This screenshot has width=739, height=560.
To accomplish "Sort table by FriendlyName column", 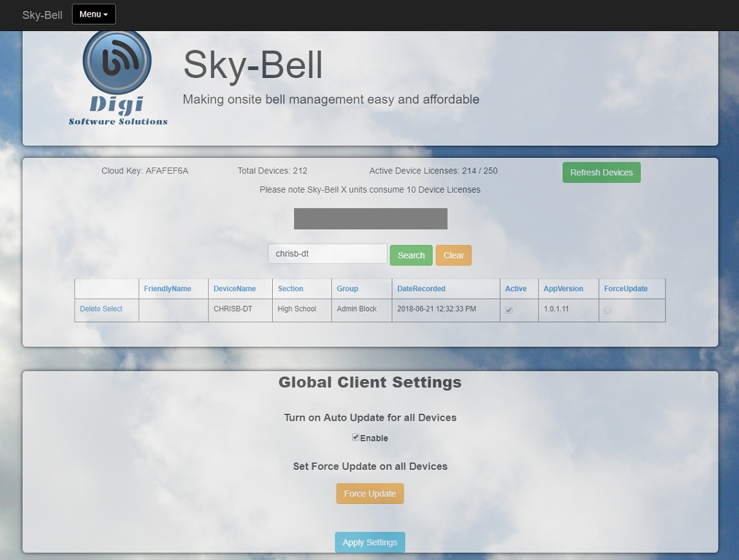I will point(168,289).
